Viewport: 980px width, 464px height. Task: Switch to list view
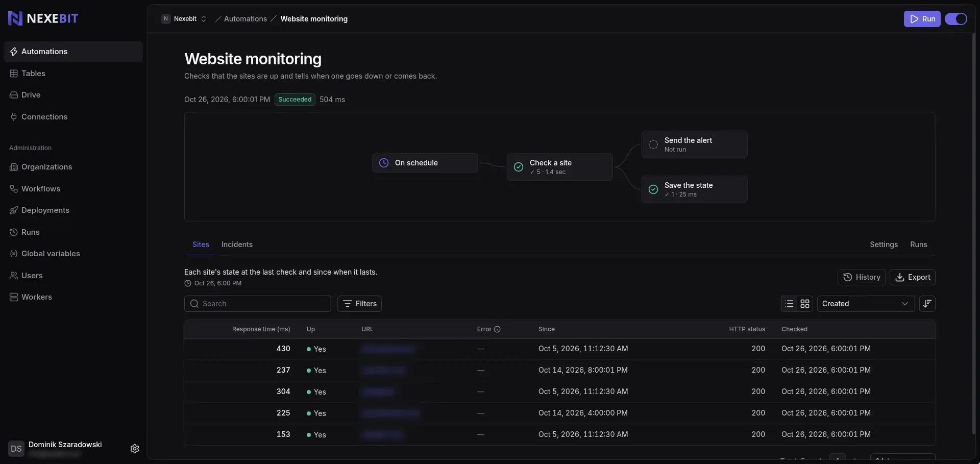pyautogui.click(x=789, y=304)
